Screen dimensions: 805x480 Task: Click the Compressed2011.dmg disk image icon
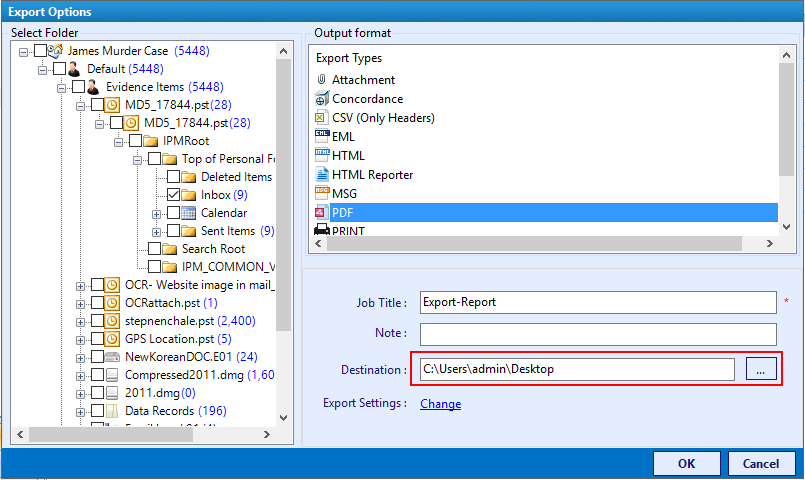coord(112,375)
